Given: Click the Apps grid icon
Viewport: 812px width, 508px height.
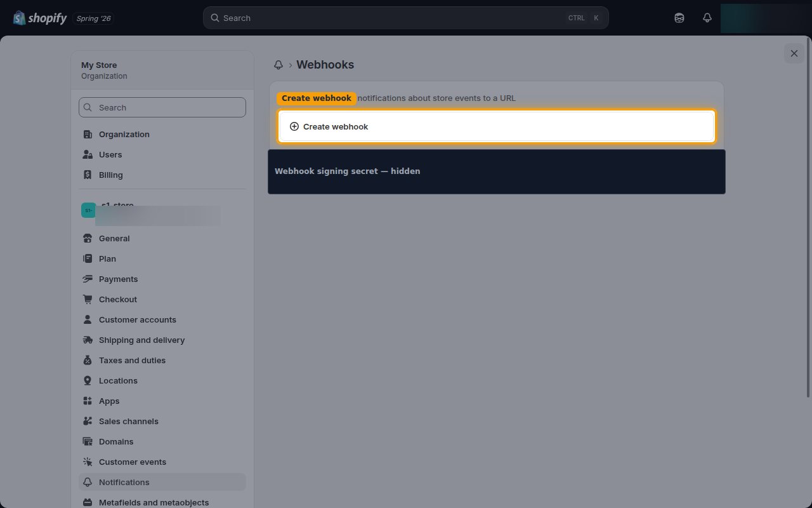Looking at the screenshot, I should (x=88, y=401).
